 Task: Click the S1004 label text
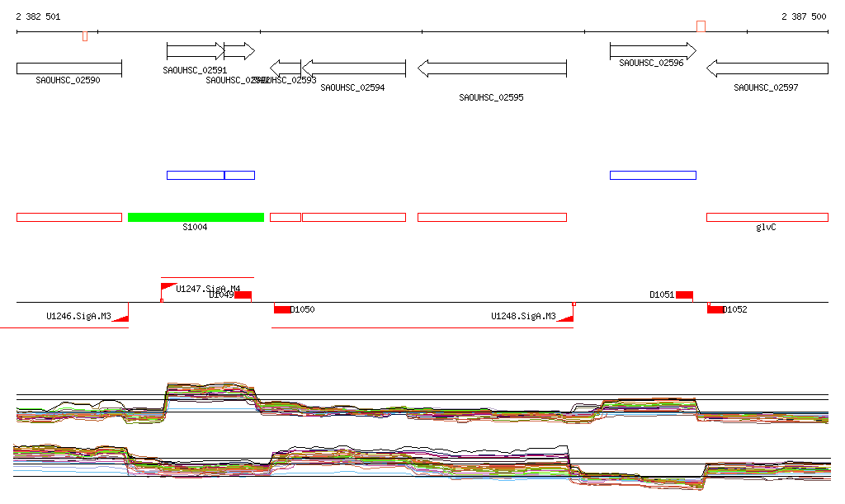pos(195,227)
